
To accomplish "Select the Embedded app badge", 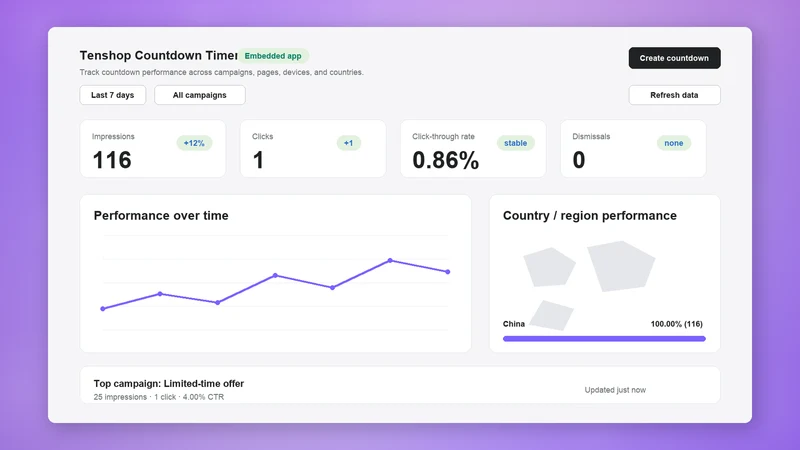I will pyautogui.click(x=273, y=56).
